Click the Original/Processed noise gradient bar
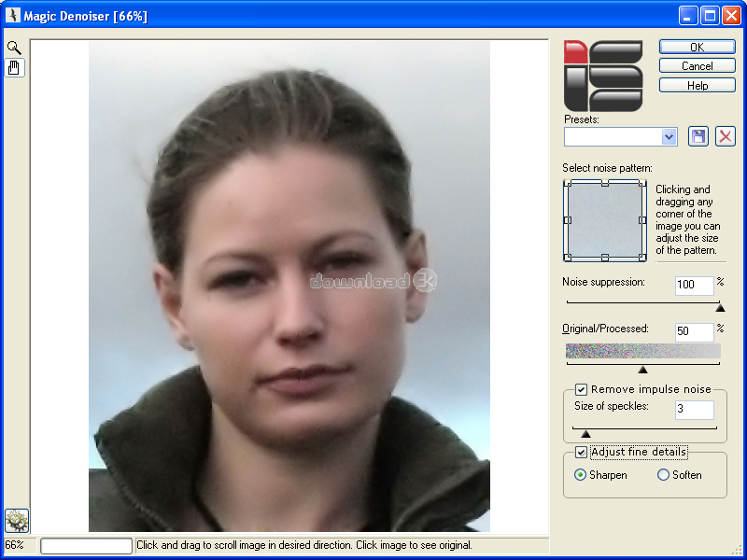747x560 pixels. [642, 351]
